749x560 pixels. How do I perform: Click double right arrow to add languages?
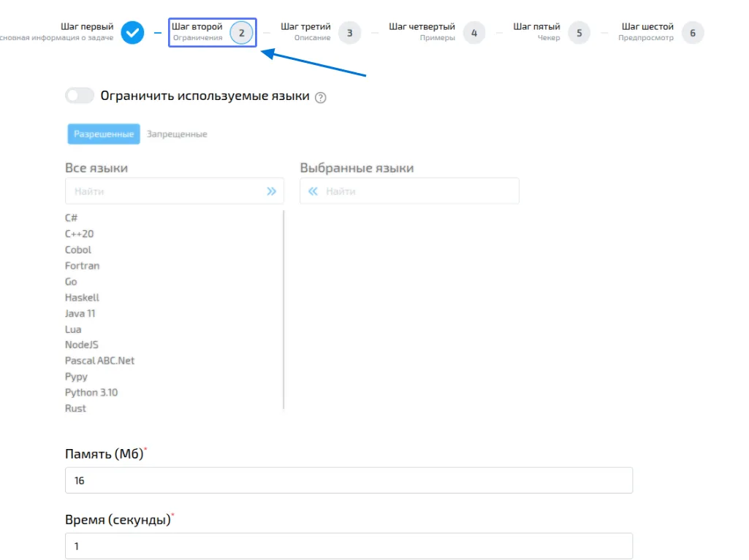tap(271, 191)
